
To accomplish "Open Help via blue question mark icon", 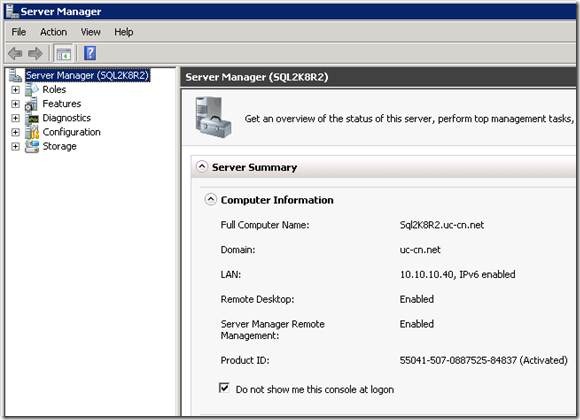I will click(x=90, y=53).
